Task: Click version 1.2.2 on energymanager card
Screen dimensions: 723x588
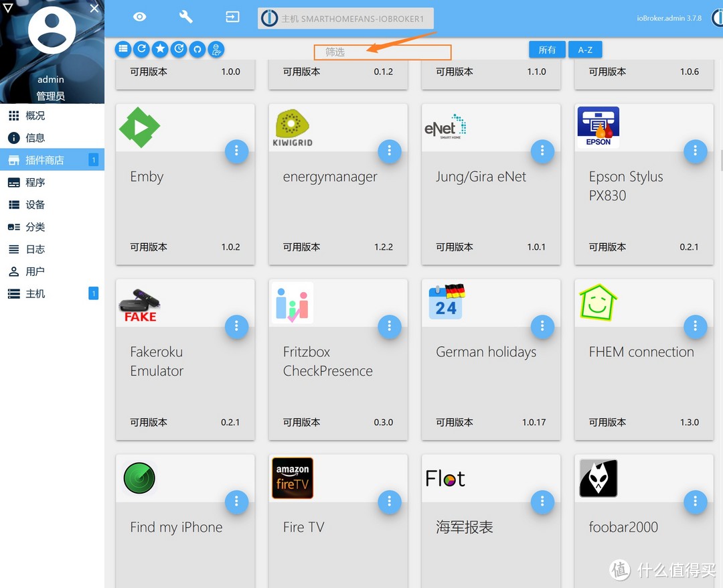Action: (x=384, y=247)
